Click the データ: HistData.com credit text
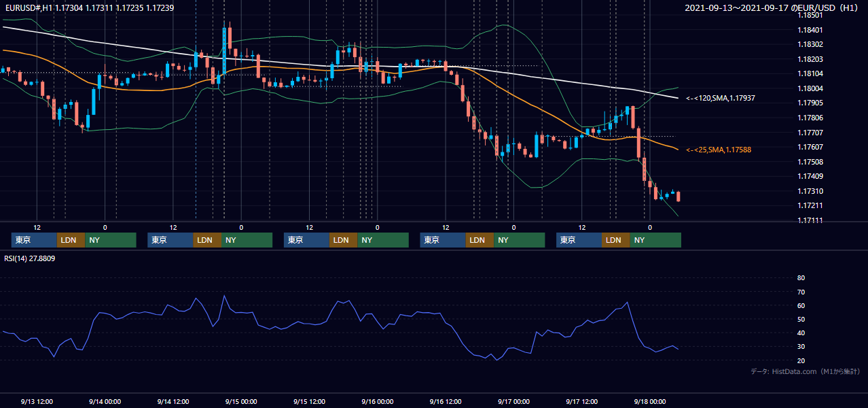 coord(805,371)
